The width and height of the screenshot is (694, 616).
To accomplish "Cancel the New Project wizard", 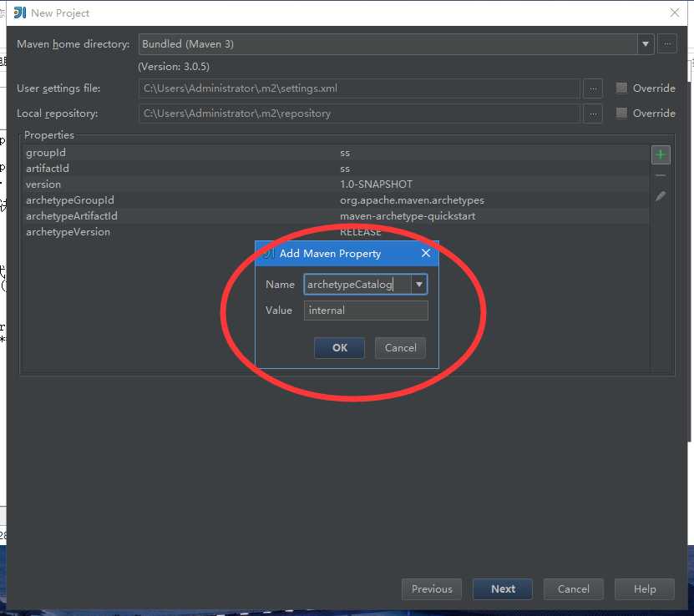I will (573, 589).
